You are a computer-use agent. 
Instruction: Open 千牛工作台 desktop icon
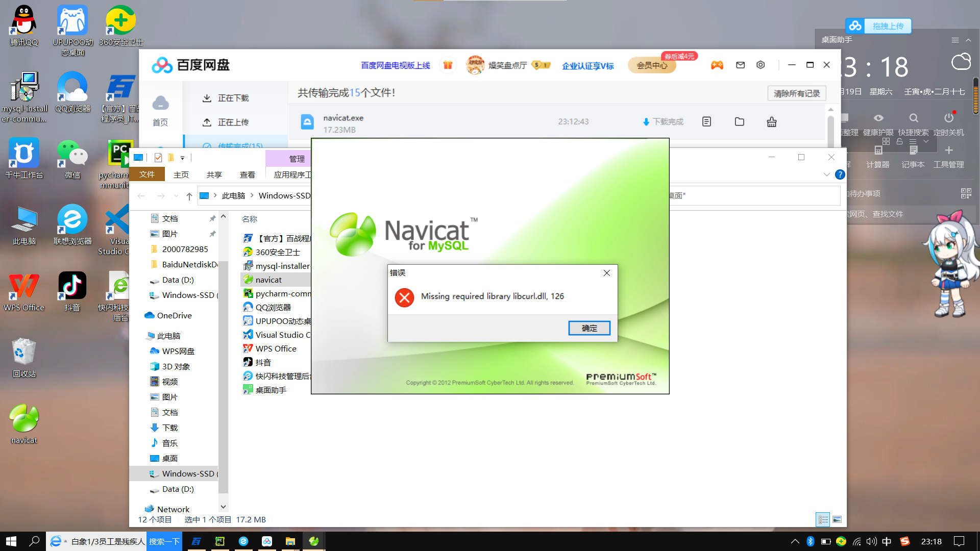click(24, 158)
